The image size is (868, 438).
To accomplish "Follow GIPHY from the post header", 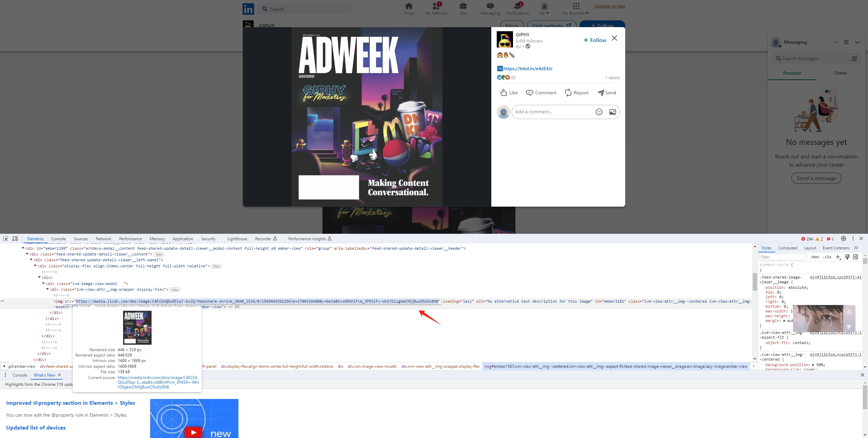I will tap(595, 40).
